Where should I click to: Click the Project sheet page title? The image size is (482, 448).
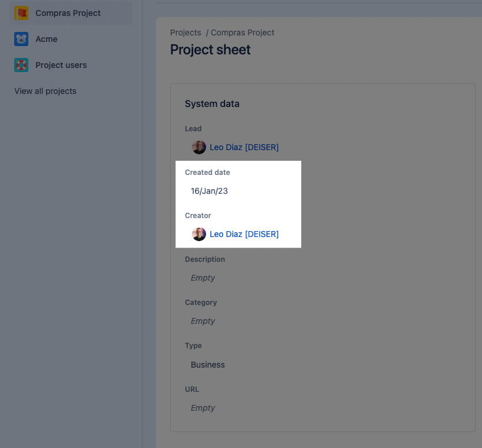[210, 50]
